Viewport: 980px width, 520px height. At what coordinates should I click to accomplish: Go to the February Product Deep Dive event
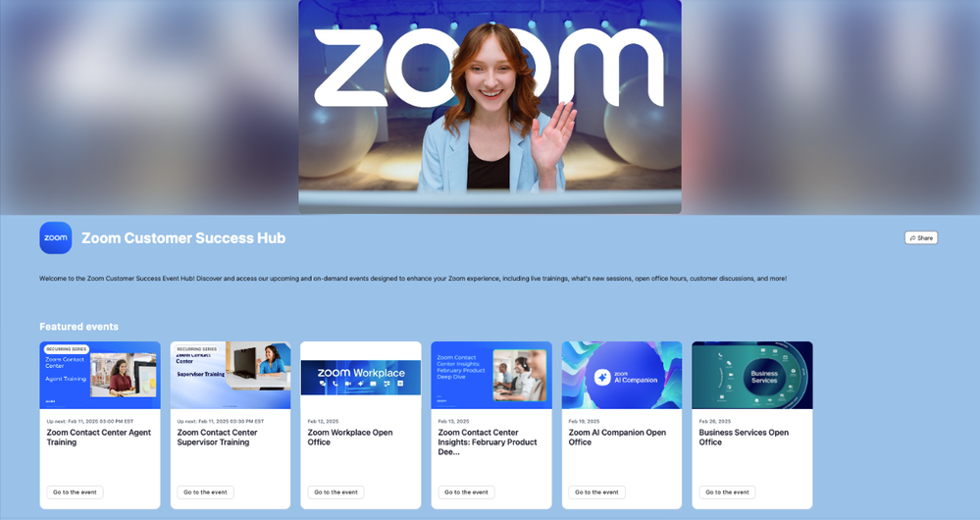[x=466, y=492]
